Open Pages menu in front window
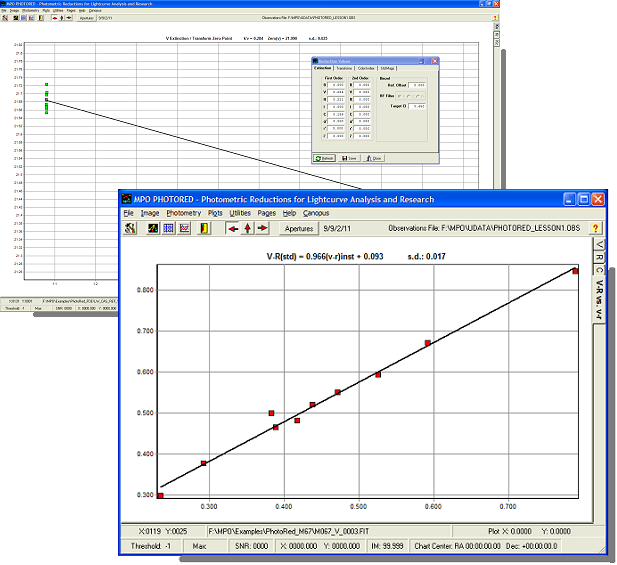This screenshot has height=565, width=617. [266, 213]
